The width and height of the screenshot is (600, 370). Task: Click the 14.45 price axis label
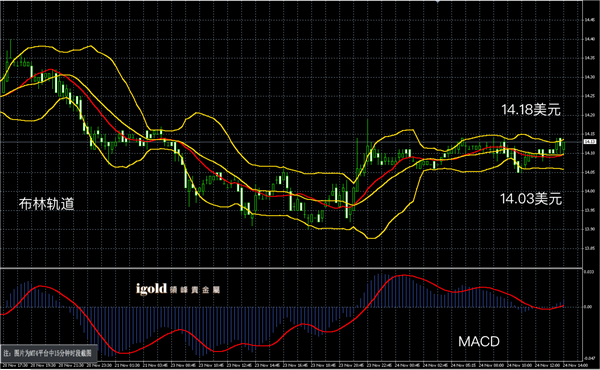(590, 20)
